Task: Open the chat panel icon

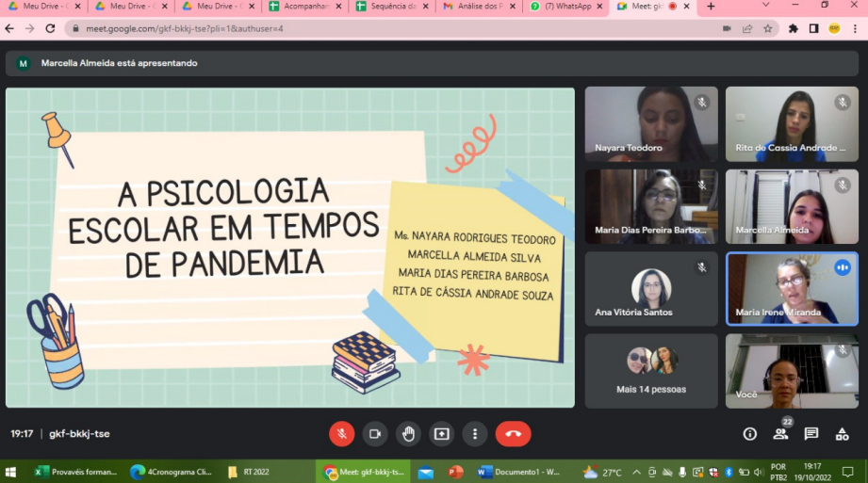Action: pyautogui.click(x=811, y=434)
